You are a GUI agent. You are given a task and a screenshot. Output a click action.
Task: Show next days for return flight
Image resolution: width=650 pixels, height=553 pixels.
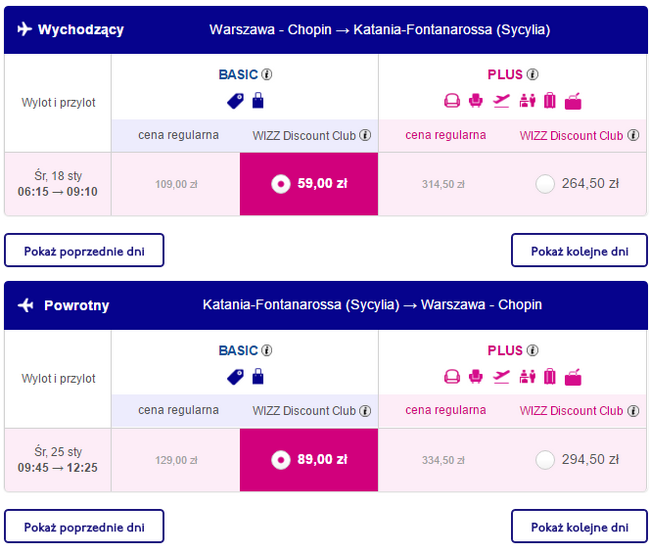coord(579,526)
